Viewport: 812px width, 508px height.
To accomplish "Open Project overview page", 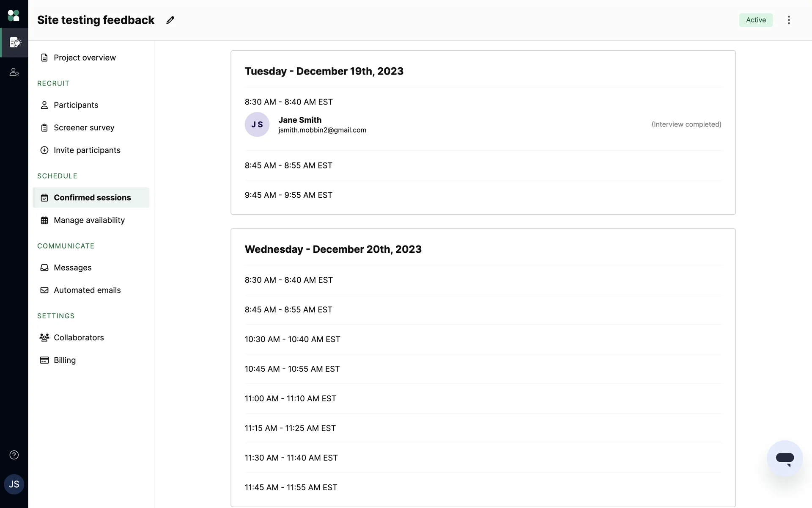I will point(85,58).
